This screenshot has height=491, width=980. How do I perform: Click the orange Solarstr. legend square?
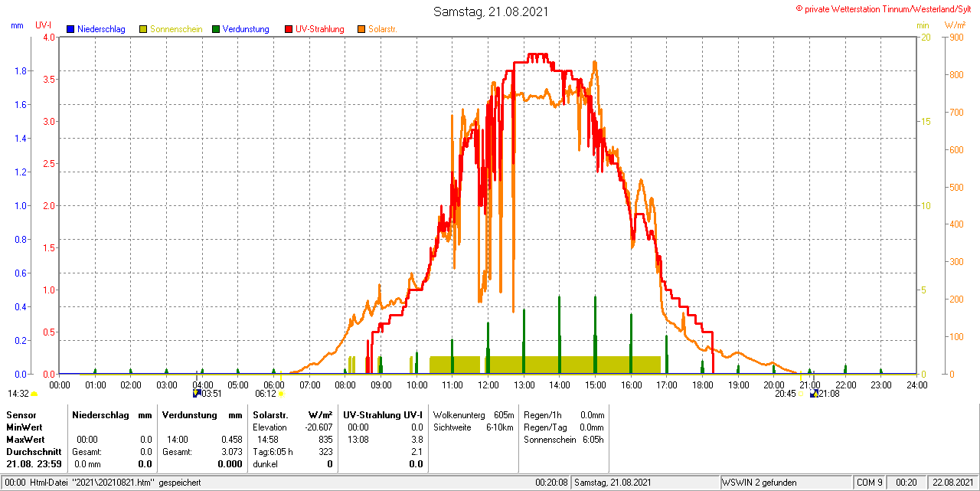[x=361, y=29]
